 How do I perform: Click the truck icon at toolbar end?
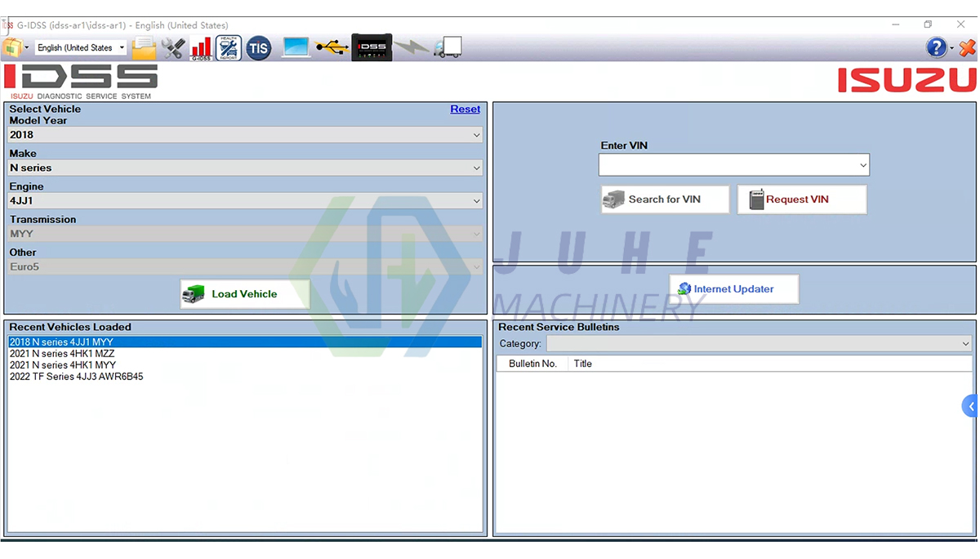click(448, 47)
